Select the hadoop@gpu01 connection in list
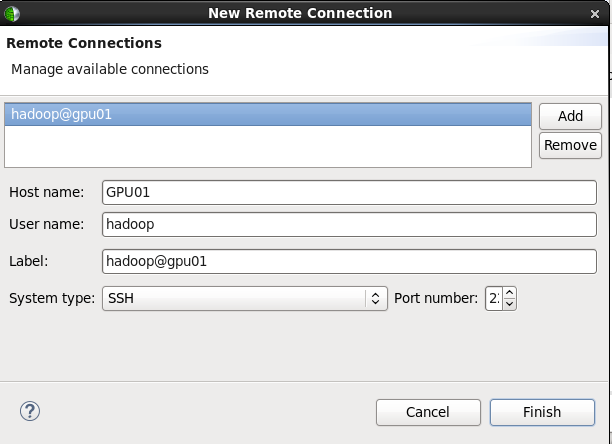 (268, 114)
